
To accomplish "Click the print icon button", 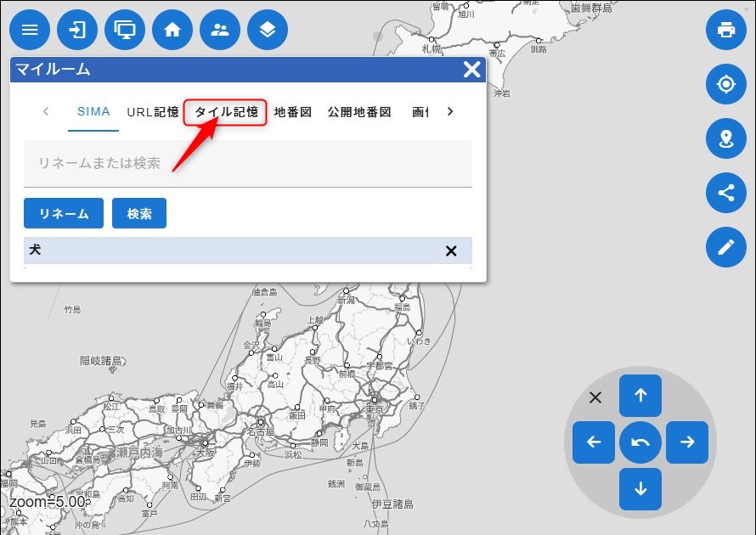I will point(726,31).
